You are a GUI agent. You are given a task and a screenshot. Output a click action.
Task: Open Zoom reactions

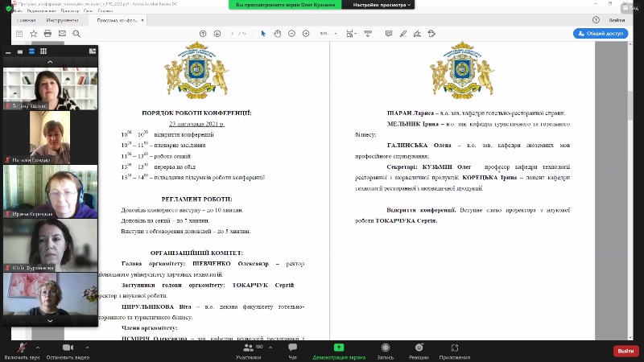click(419, 351)
